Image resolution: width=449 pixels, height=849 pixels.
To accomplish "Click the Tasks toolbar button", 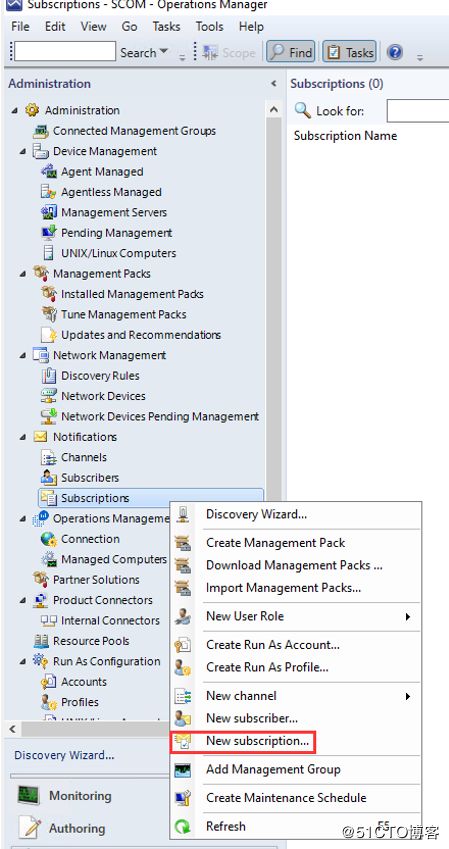I will [350, 53].
